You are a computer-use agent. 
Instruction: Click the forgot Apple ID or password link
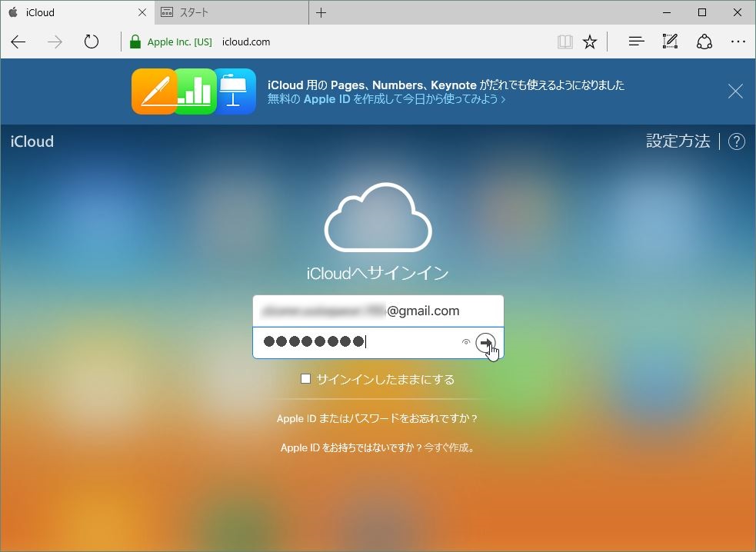[378, 418]
